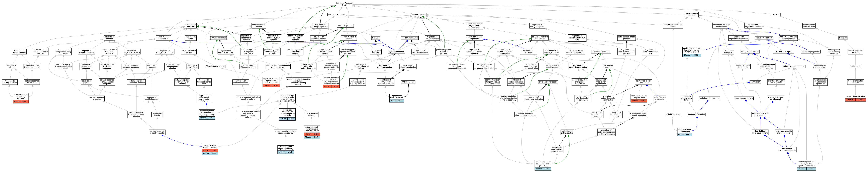Click the 'tissue development' node

(764, 38)
